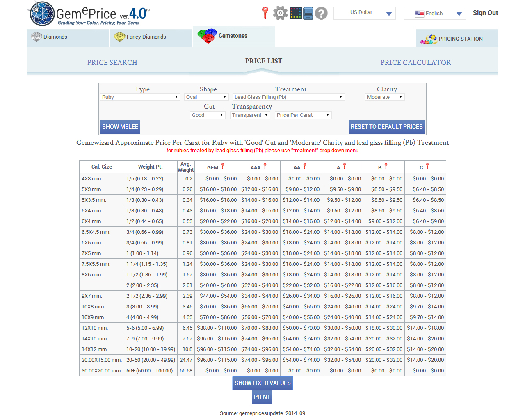
Task: Click the blue file cabinet icon
Action: click(308, 13)
